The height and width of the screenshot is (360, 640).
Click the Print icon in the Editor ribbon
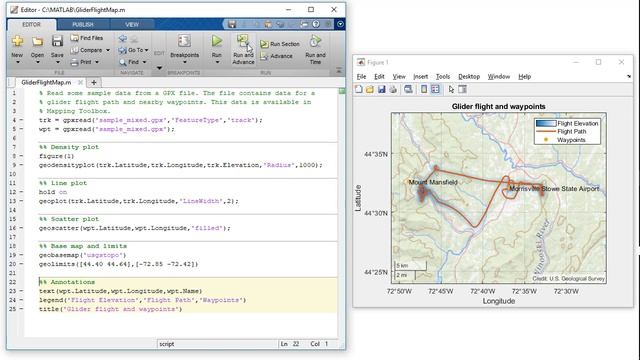click(x=74, y=62)
